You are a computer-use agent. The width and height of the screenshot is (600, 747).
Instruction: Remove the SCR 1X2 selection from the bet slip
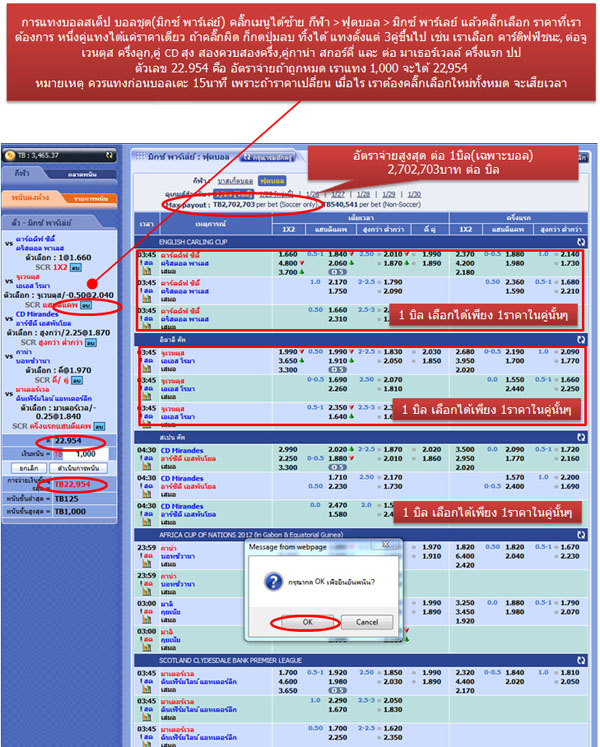pos(76,268)
